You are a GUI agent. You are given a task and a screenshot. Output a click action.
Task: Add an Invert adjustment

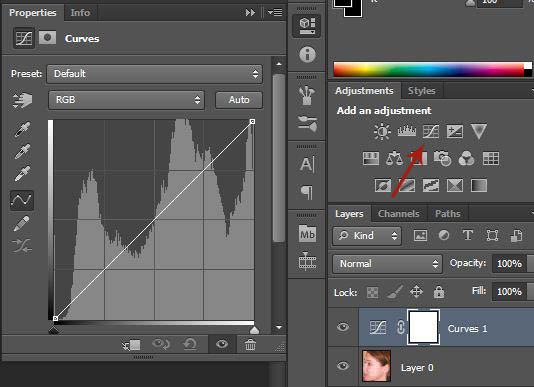[382, 186]
